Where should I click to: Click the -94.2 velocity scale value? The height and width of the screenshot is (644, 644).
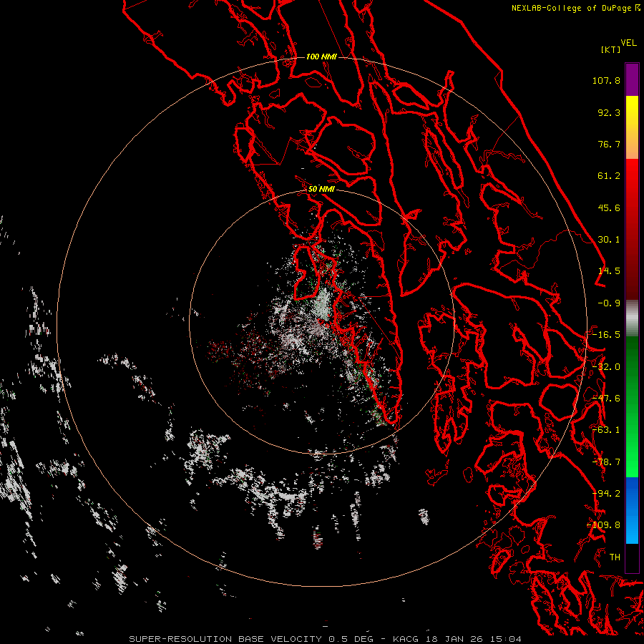(606, 494)
